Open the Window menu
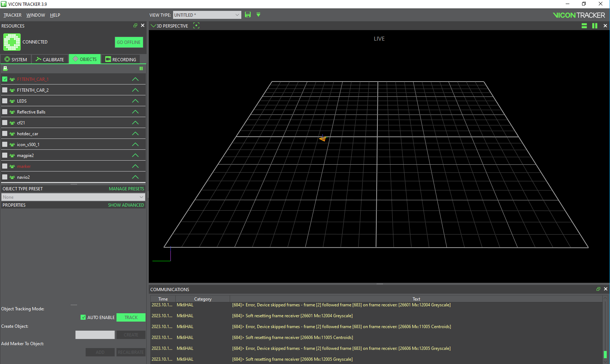 coord(36,15)
